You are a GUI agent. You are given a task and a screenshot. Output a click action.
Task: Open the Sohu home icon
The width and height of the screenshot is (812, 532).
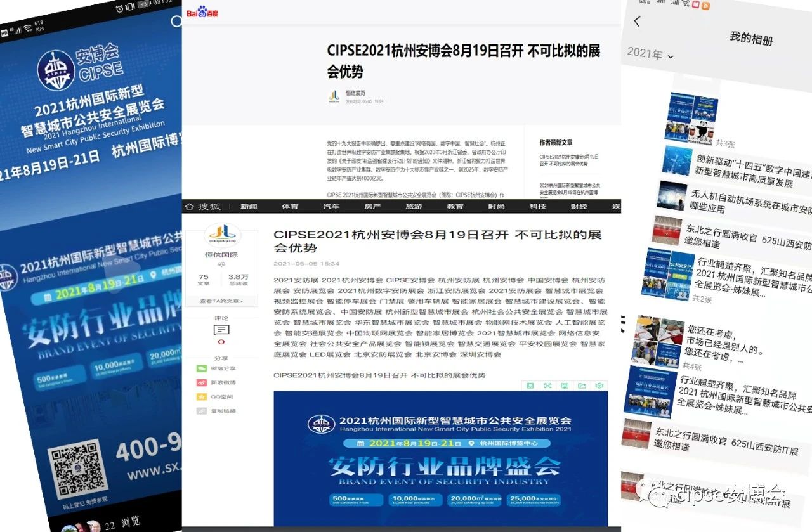(189, 207)
